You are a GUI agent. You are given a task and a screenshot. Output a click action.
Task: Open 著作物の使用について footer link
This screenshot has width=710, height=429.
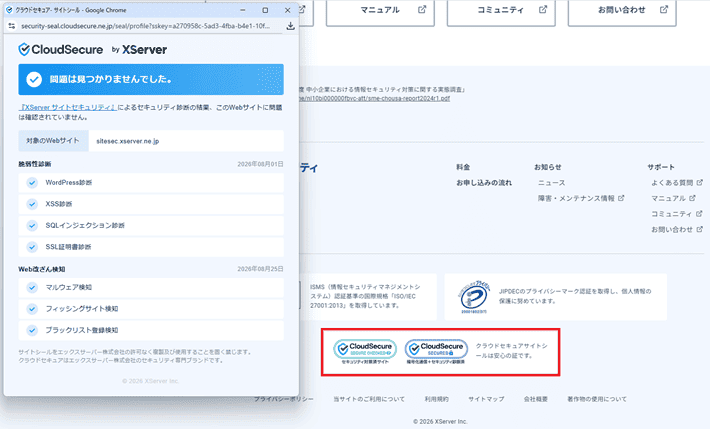click(x=597, y=399)
